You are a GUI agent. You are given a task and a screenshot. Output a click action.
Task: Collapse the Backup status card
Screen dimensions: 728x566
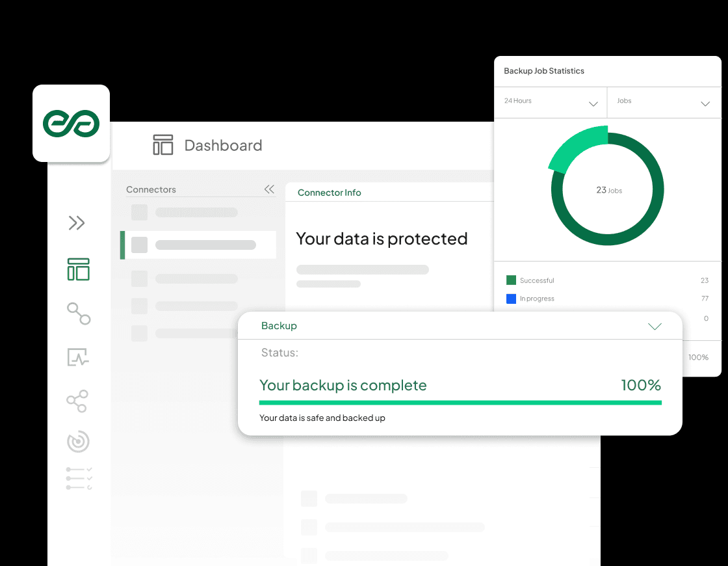[655, 326]
